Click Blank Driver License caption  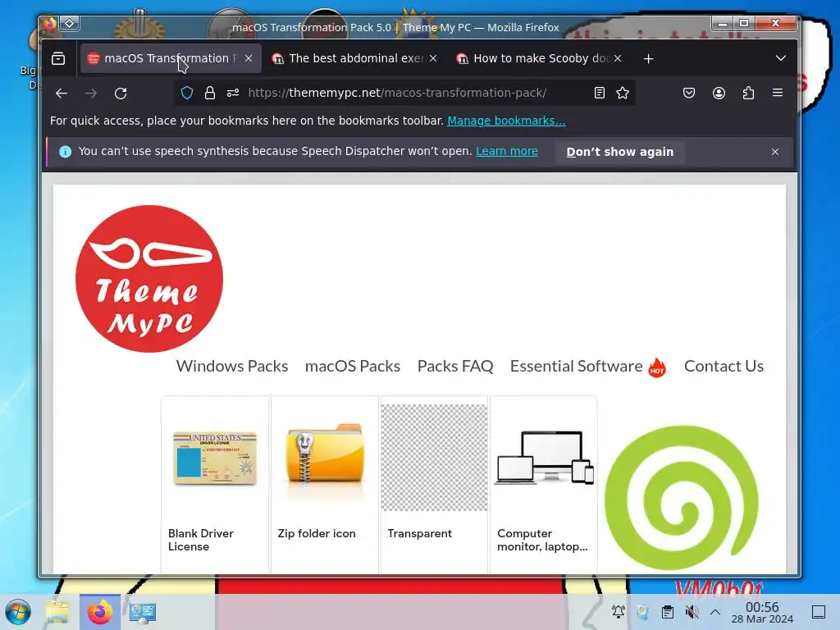201,540
